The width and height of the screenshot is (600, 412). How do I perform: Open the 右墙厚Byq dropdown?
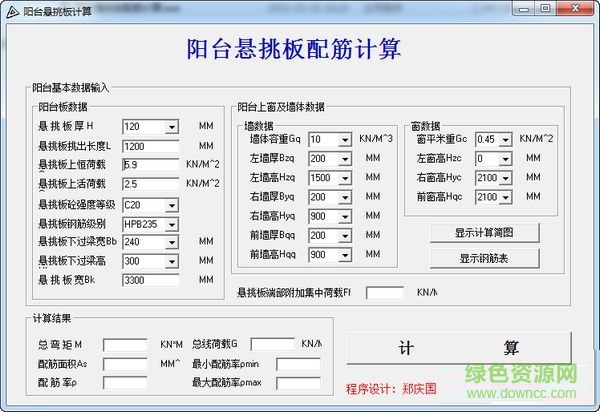click(345, 197)
